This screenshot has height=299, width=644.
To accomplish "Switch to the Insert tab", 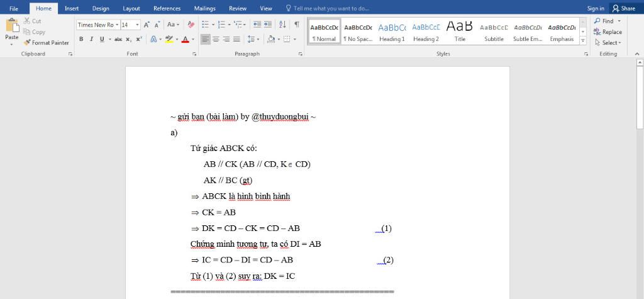I will coord(72,8).
